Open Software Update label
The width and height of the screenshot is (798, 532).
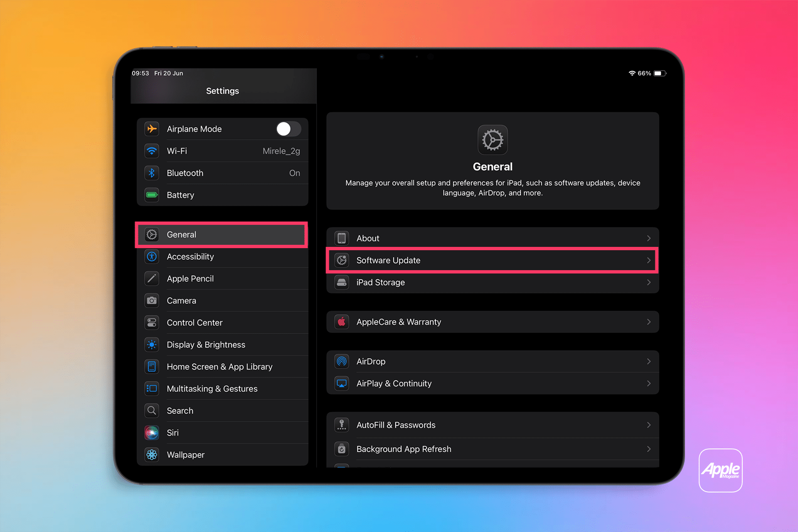point(388,261)
